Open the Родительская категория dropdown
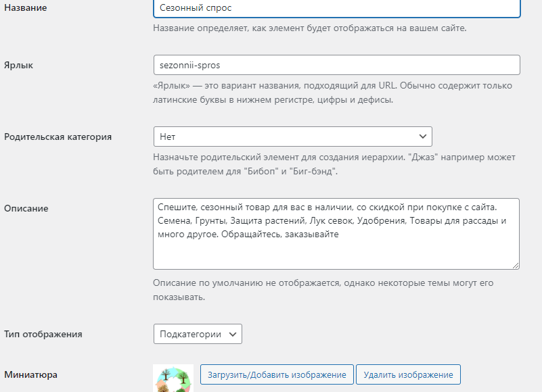Image resolution: width=542 pixels, height=392 pixels. click(293, 137)
